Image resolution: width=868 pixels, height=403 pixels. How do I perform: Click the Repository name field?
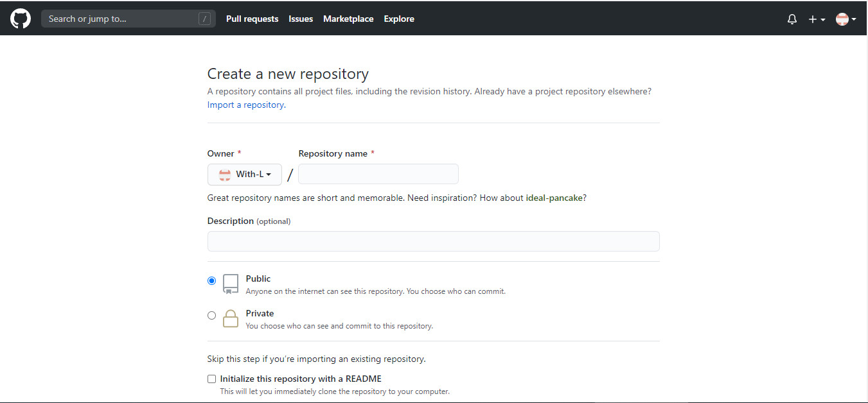click(x=378, y=174)
